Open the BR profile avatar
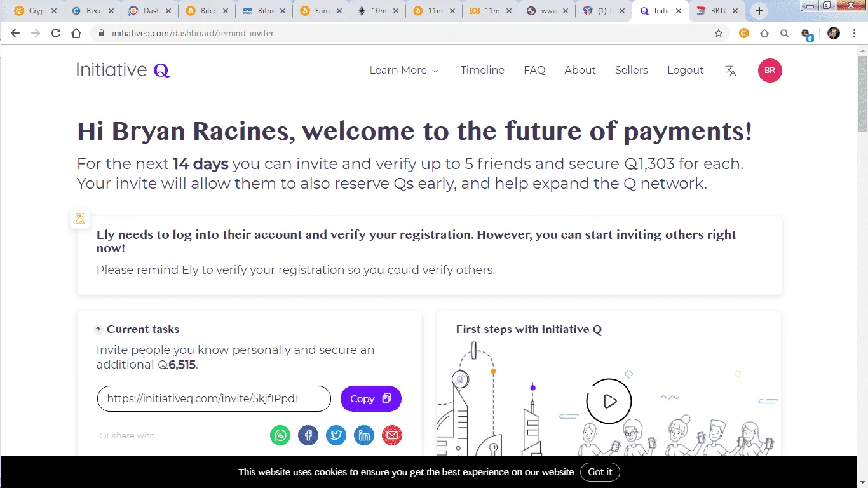868x488 pixels. 770,71
